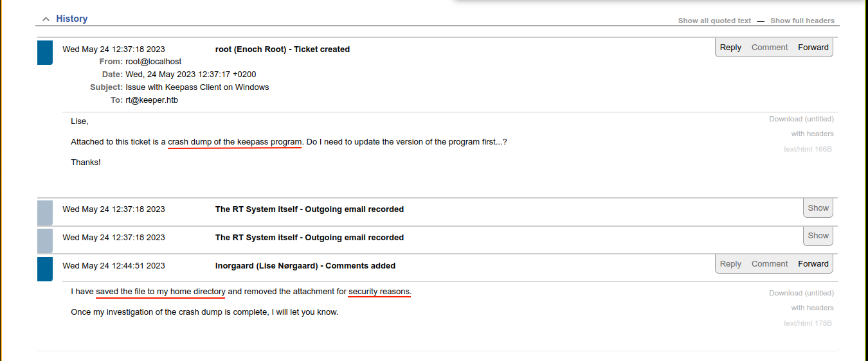The width and height of the screenshot is (868, 361).
Task: Open text/html 178B attachment link
Action: pos(808,323)
